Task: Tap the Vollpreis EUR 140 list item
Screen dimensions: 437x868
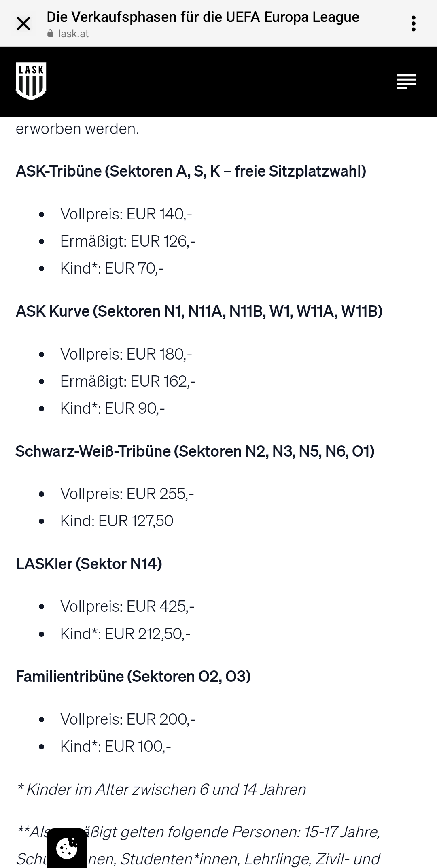Action: click(126, 214)
